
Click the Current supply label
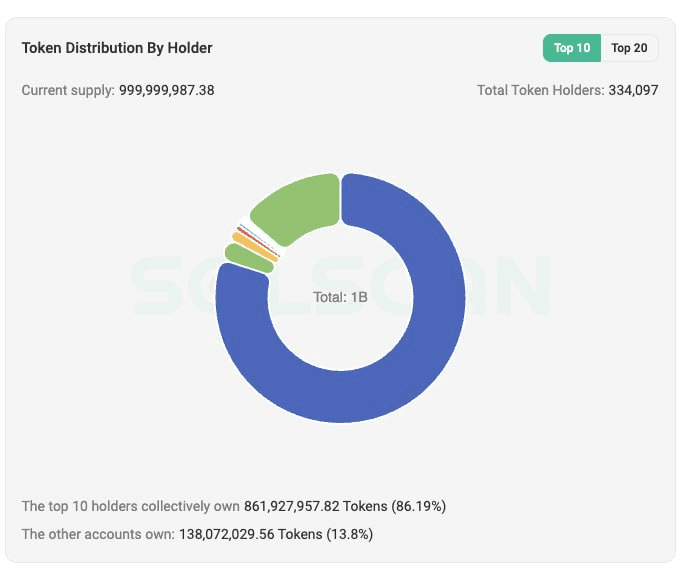coord(68,91)
